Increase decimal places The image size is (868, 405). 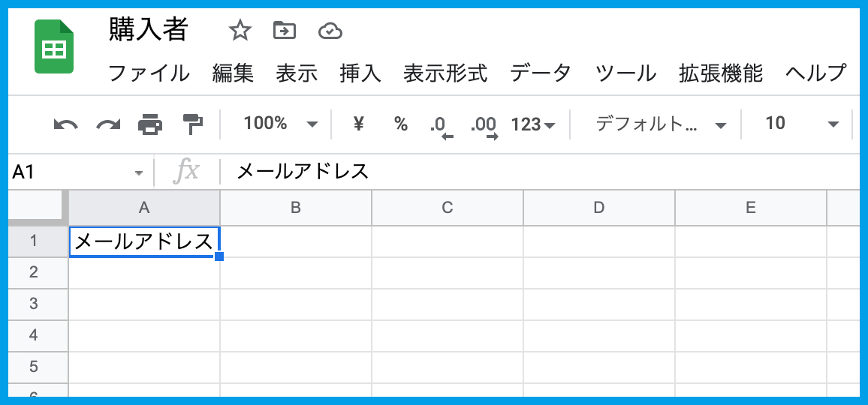484,126
